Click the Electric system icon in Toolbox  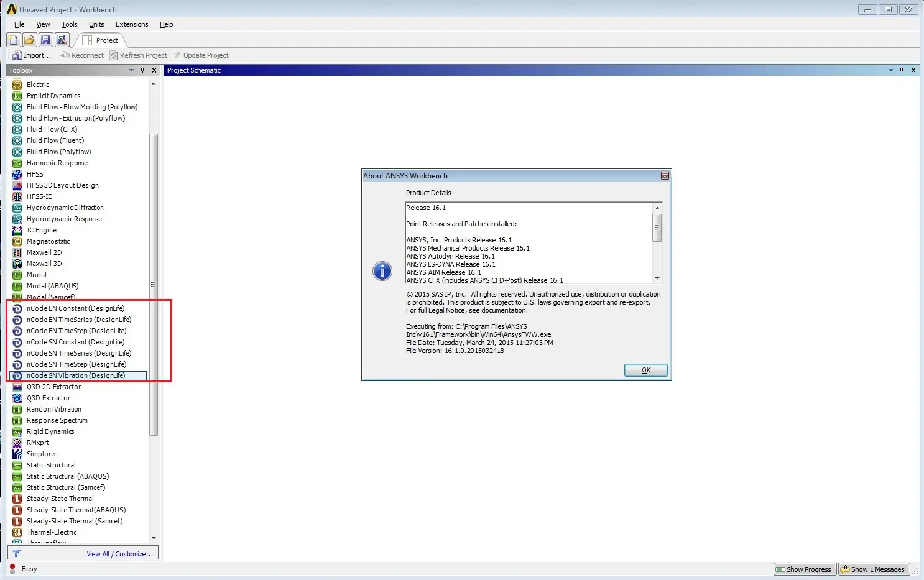click(x=17, y=85)
